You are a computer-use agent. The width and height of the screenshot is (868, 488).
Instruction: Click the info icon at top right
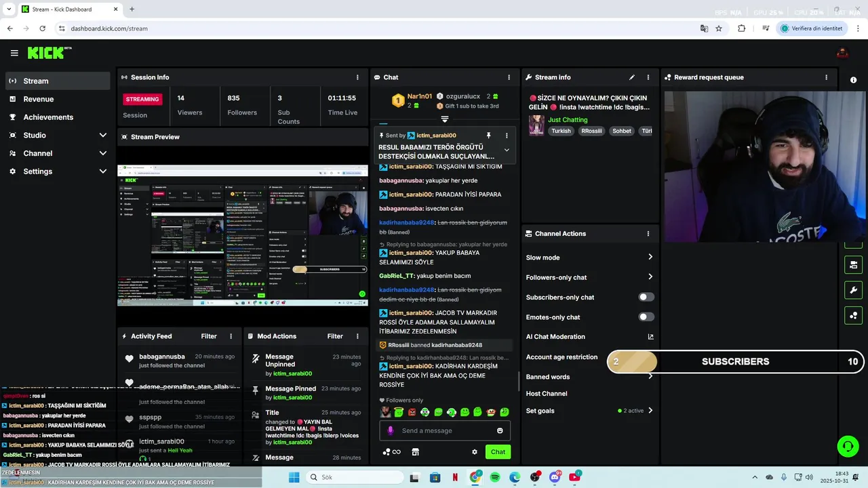click(853, 80)
